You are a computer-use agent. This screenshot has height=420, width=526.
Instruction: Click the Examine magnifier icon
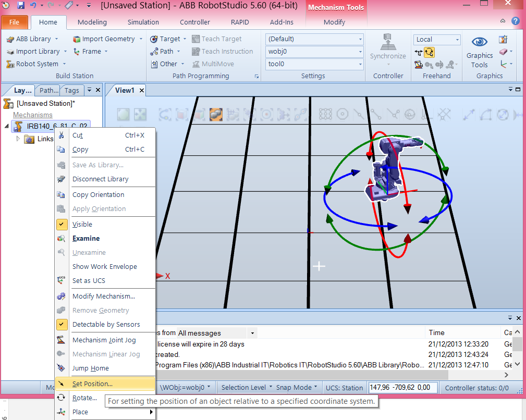coord(62,238)
